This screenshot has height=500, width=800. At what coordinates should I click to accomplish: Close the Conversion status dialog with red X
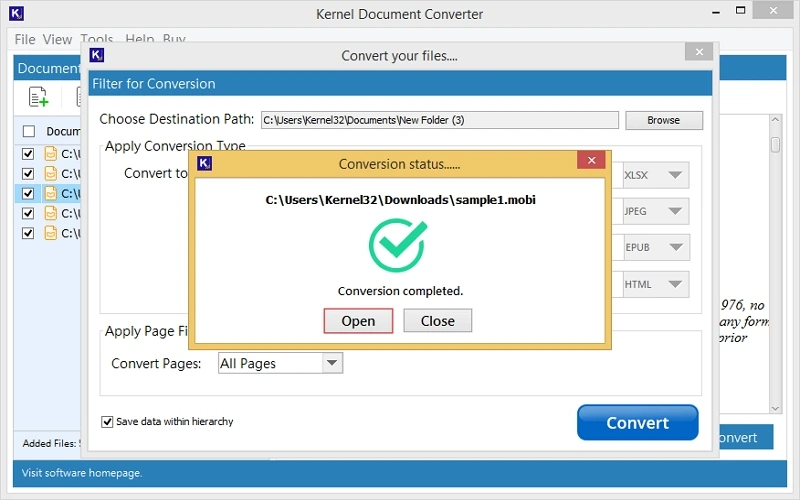tap(592, 163)
